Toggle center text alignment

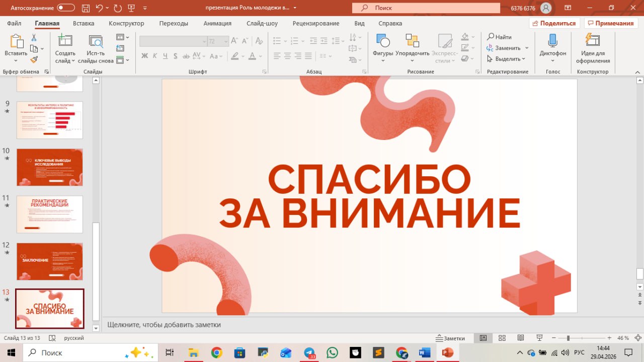pos(287,56)
